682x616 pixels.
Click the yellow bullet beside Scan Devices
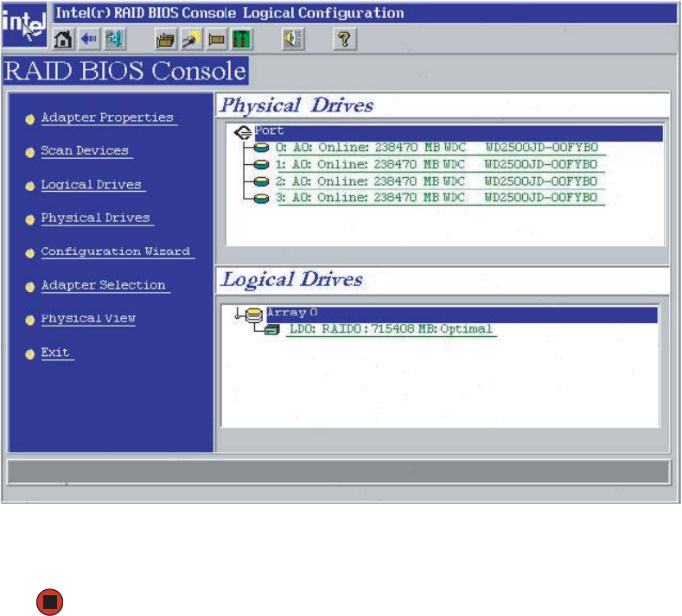(30, 152)
